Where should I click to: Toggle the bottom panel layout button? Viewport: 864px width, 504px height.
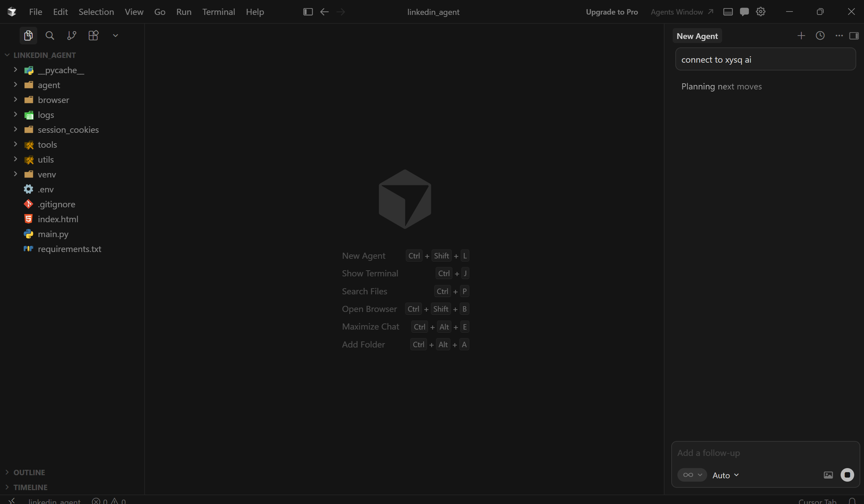pyautogui.click(x=728, y=12)
